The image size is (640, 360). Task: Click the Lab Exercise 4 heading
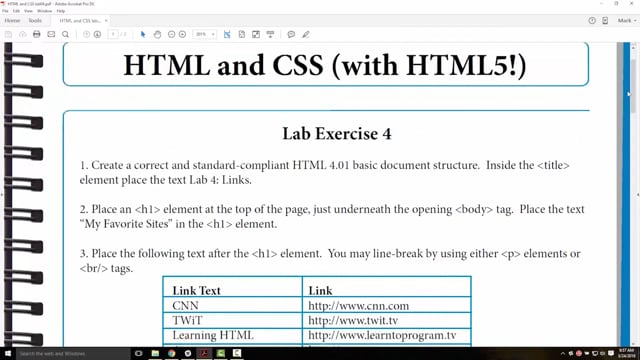point(337,134)
